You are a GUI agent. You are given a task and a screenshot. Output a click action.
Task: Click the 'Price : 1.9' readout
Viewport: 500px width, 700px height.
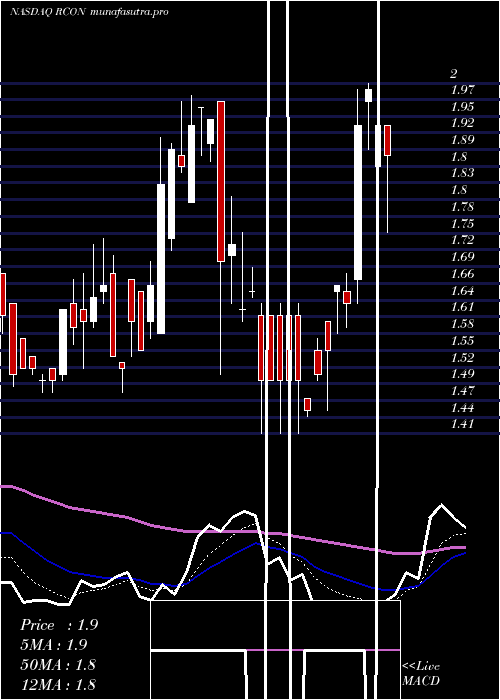point(59,625)
